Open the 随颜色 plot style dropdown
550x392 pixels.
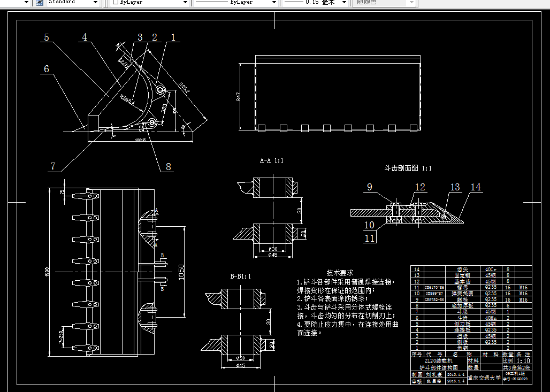412,2
